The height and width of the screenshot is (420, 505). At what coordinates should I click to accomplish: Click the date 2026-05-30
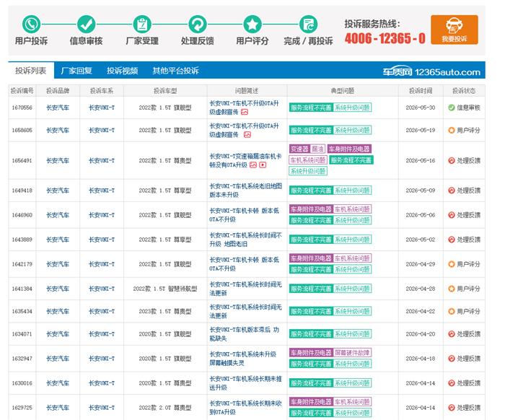(421, 108)
